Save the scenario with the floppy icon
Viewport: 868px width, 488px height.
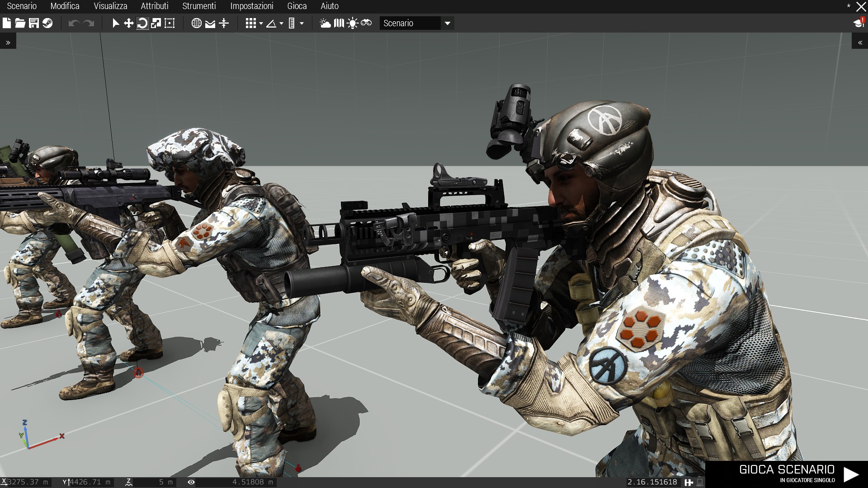point(34,23)
